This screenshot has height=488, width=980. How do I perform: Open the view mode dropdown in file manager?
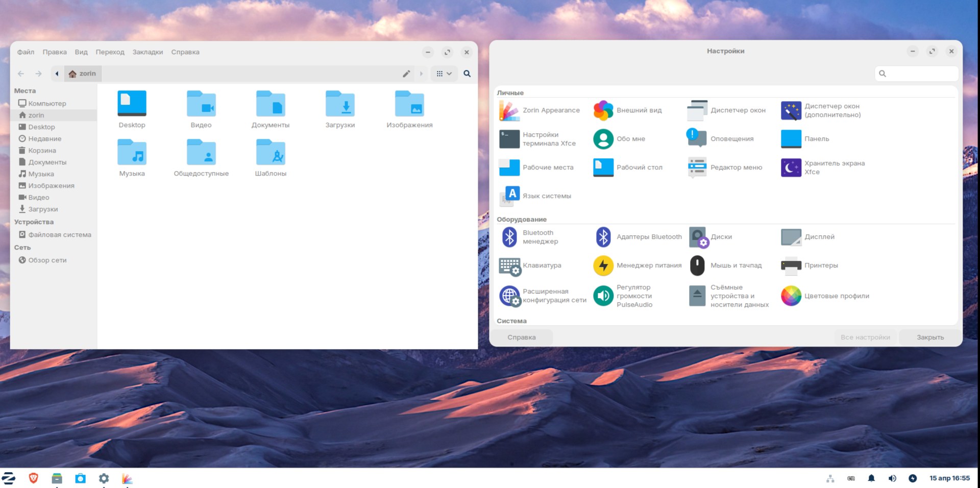click(444, 74)
